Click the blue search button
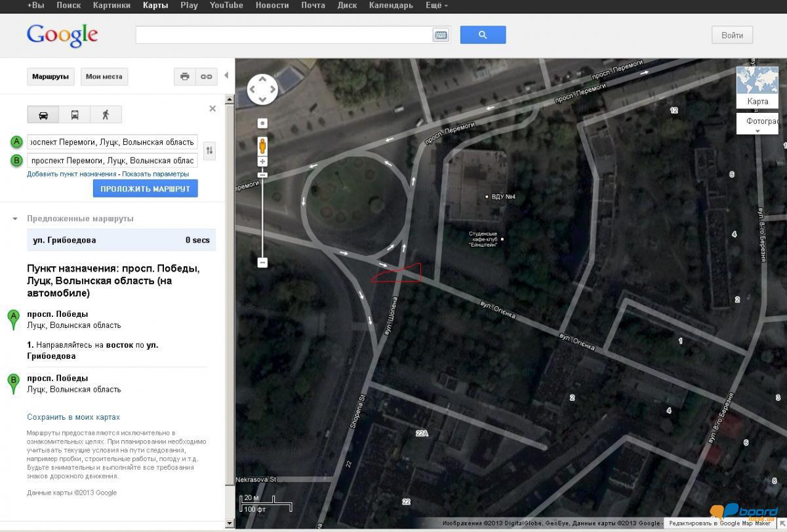Image resolution: width=787 pixels, height=532 pixels. (483, 35)
